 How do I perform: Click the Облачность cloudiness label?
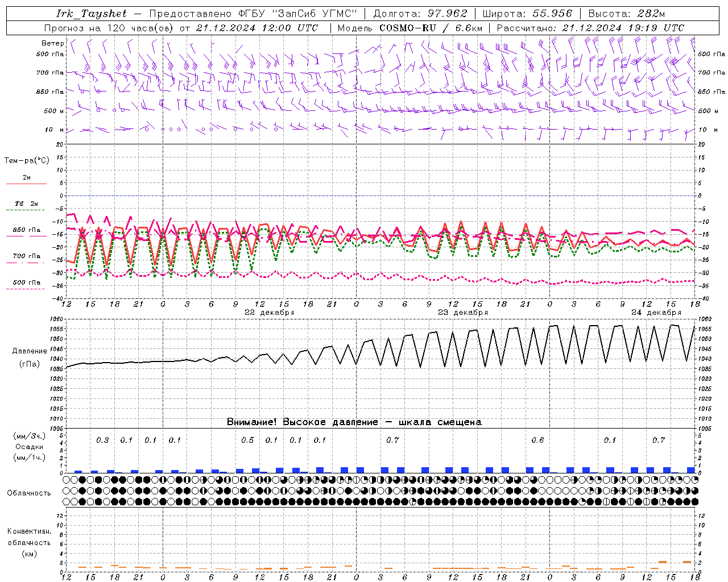click(29, 493)
